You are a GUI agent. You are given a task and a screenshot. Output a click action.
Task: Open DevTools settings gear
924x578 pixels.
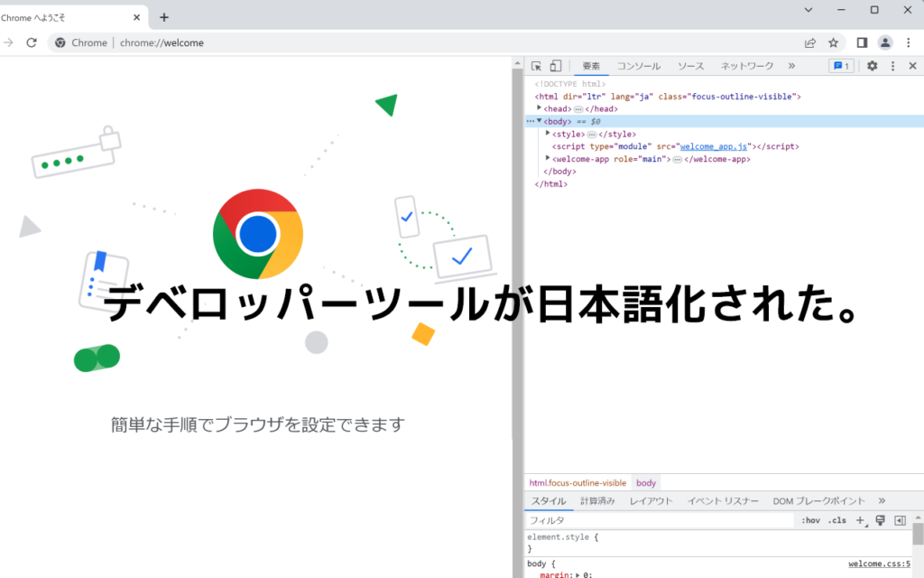[872, 66]
